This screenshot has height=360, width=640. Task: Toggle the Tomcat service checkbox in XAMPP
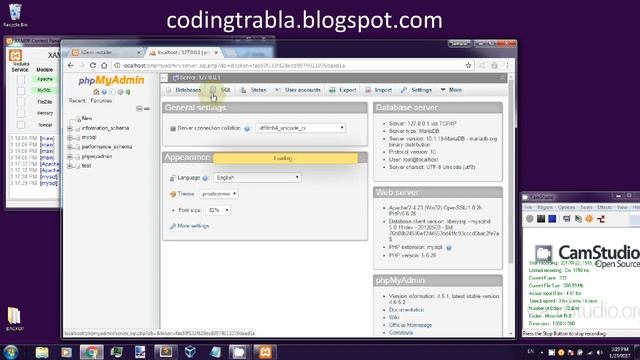(21, 125)
